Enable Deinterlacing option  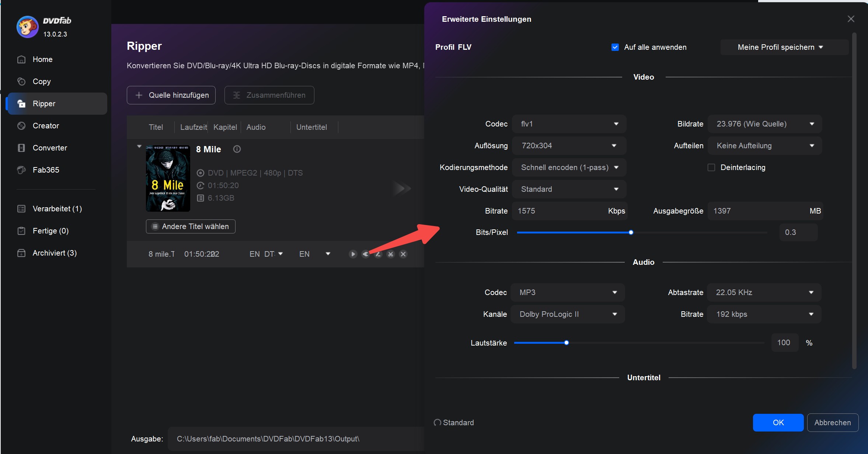point(711,167)
